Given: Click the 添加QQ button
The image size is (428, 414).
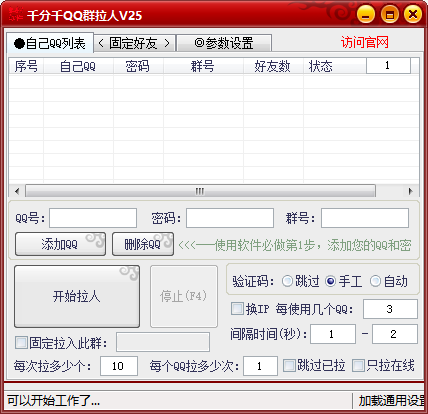Looking at the screenshot, I should point(60,244).
